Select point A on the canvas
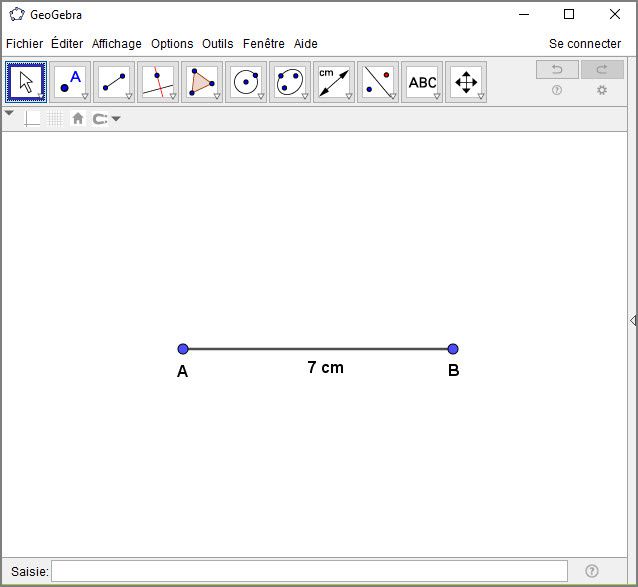 (183, 349)
